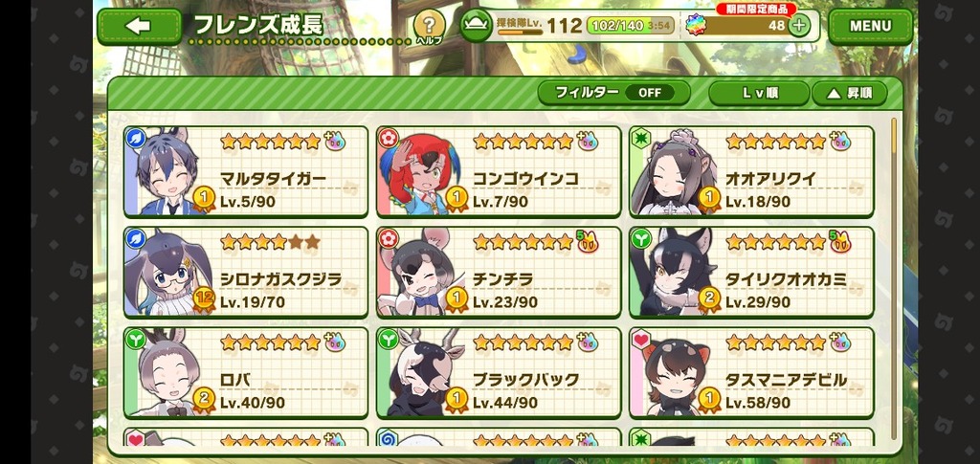
Task: Select the タイリクオオカミ friend card
Action: coord(751,272)
